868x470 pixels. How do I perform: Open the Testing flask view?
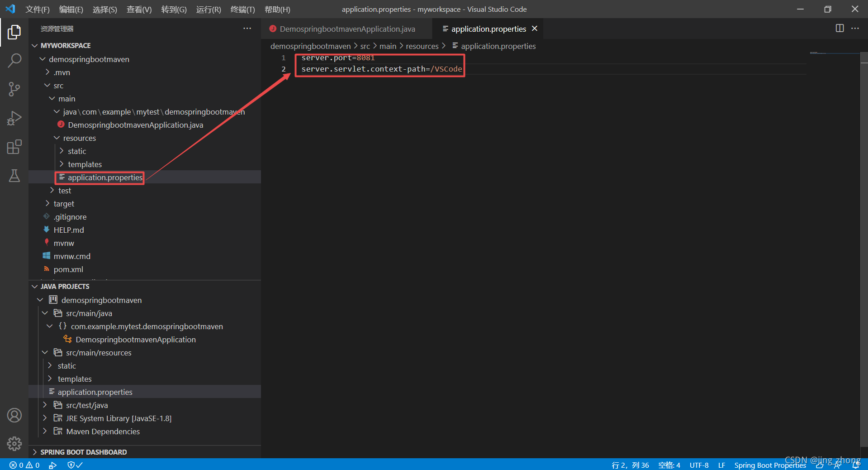pos(14,176)
